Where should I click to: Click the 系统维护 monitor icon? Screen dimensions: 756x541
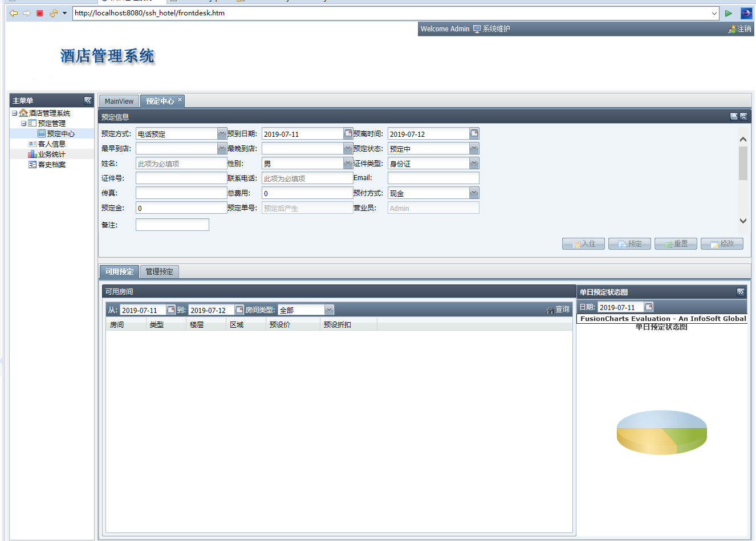(477, 29)
